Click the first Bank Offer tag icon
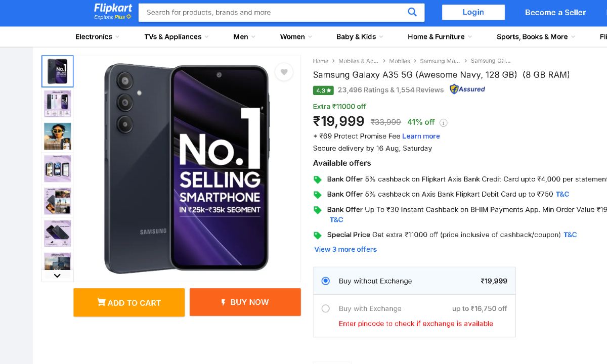This screenshot has width=607, height=364. pos(318,179)
